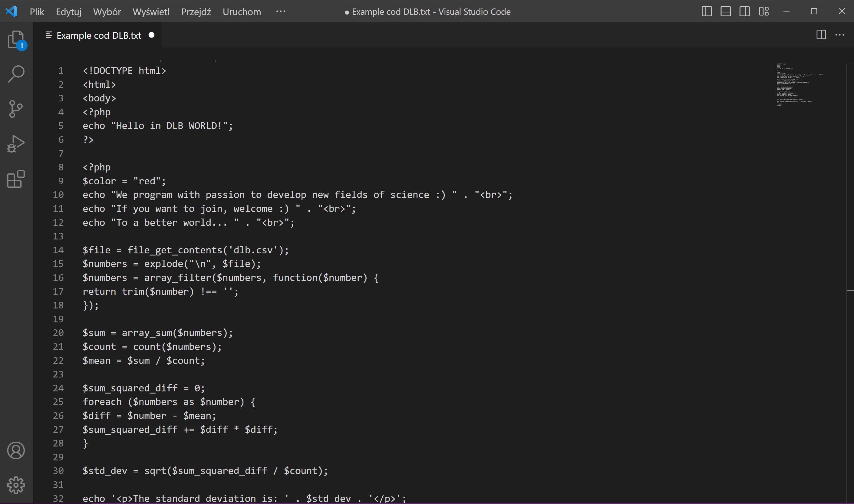Open the Uruchom menu

tap(242, 12)
